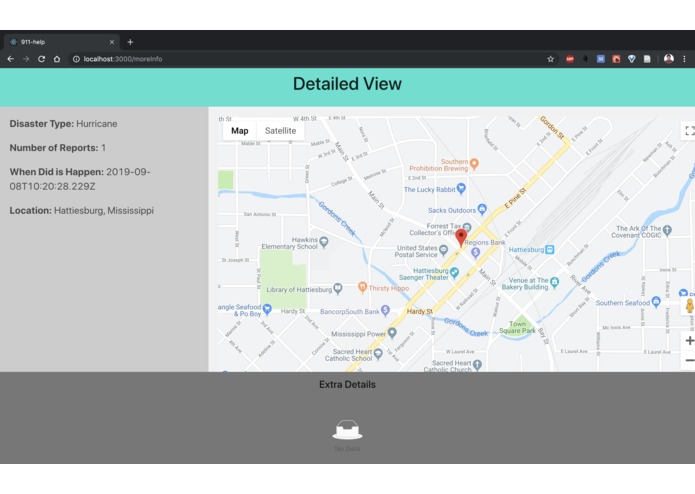Click the red location marker pin
Viewport: 695px width, 494px height.
coord(461,237)
